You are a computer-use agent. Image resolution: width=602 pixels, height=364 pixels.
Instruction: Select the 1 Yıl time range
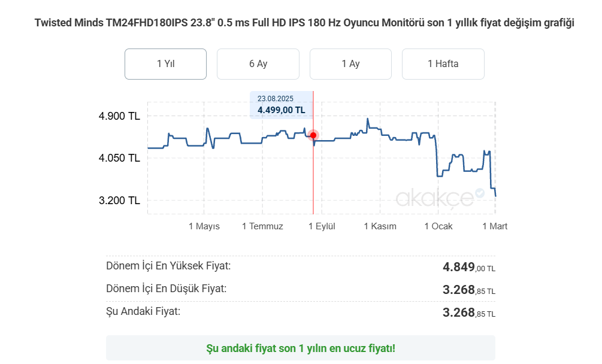pos(165,64)
